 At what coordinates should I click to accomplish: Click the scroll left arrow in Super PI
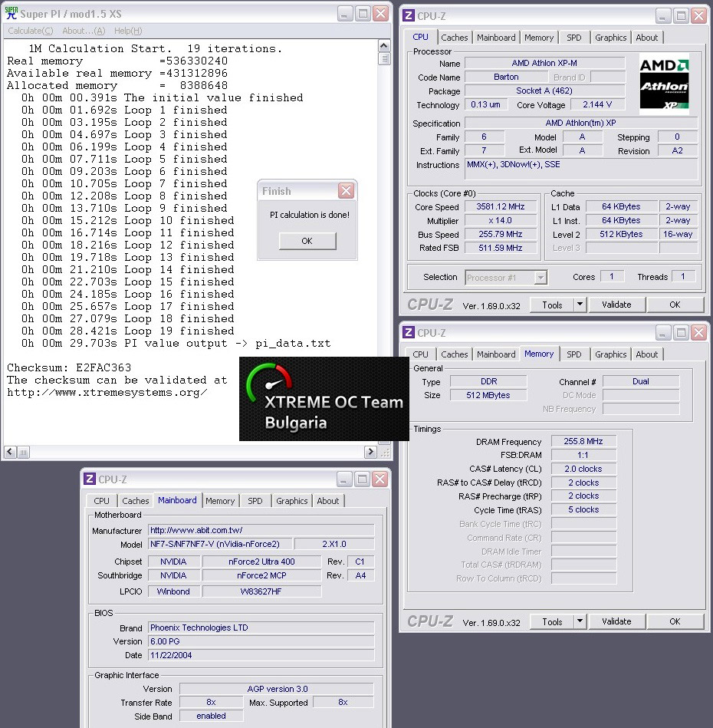click(10, 452)
